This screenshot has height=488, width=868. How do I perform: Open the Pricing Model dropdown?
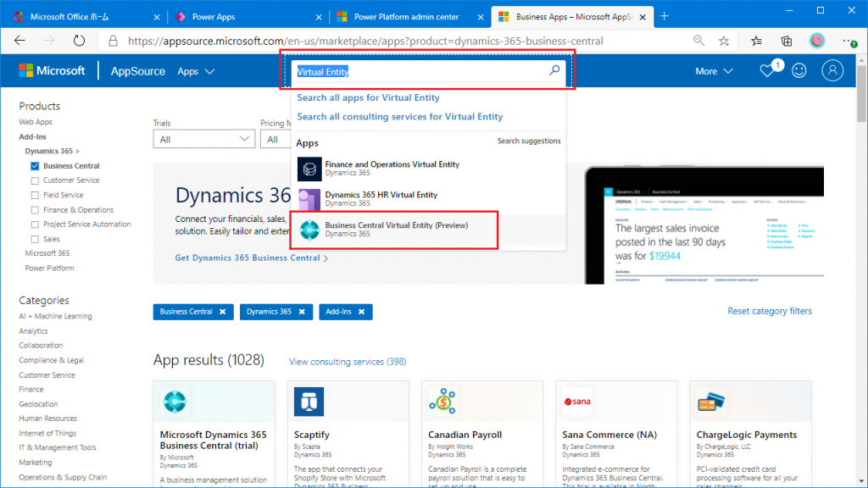275,140
